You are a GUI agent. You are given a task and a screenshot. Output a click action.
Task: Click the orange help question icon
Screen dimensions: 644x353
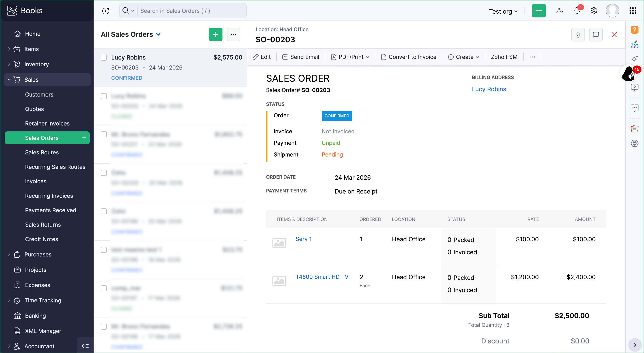634,30
